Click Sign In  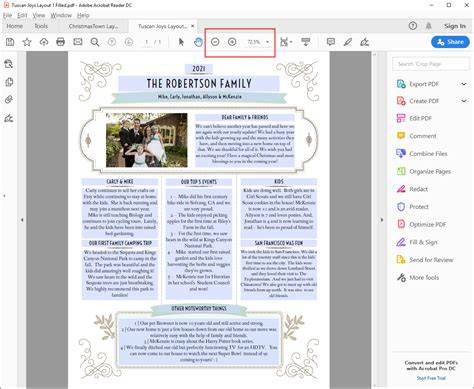455,26
